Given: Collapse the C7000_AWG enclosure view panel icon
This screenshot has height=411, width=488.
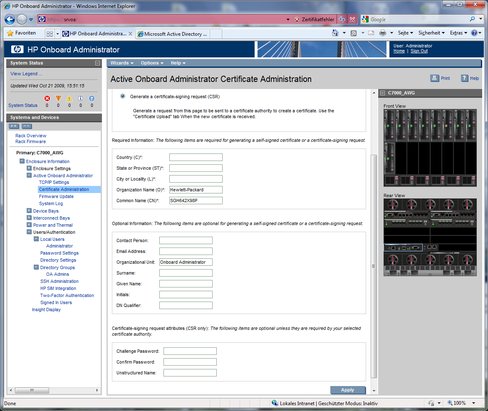Looking at the screenshot, I should click(383, 93).
